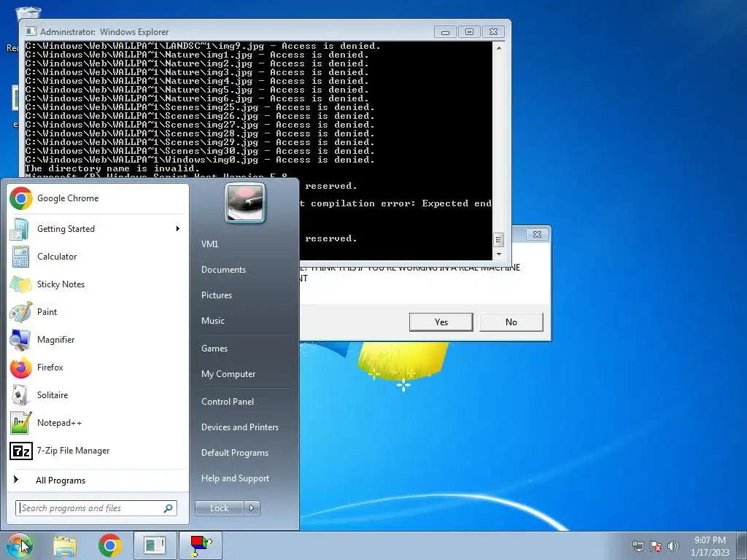Launch the Firefox icon in Start menu
Image resolution: width=747 pixels, height=560 pixels.
click(x=21, y=367)
